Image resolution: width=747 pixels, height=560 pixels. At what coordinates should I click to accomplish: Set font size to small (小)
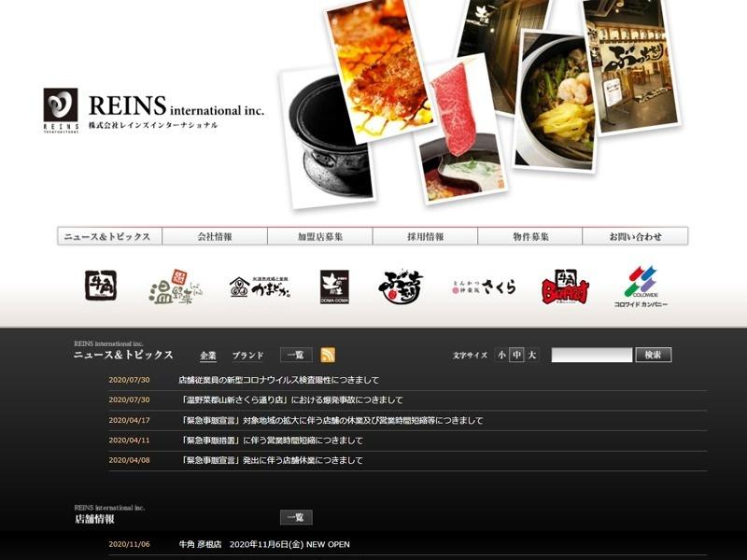click(501, 355)
